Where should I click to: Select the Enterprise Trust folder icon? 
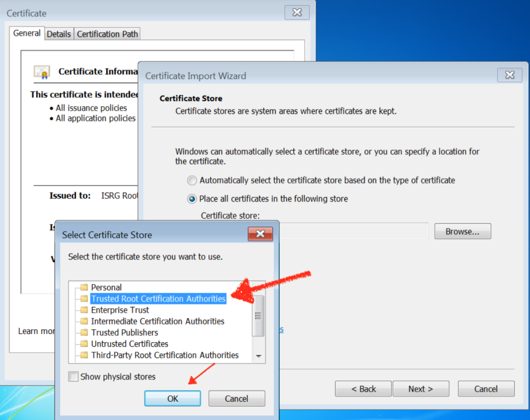(83, 310)
